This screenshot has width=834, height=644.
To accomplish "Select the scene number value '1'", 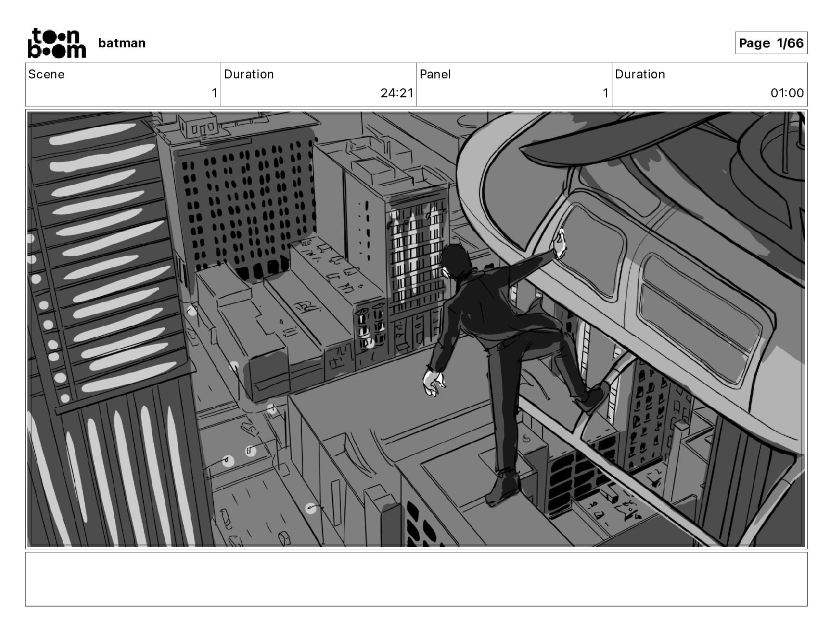I will [214, 93].
